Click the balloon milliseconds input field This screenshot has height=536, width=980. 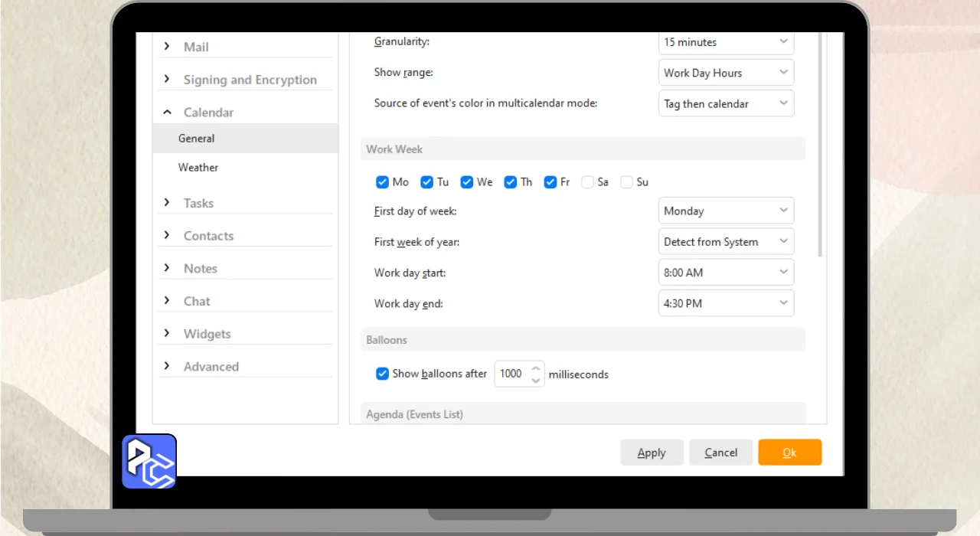[511, 374]
